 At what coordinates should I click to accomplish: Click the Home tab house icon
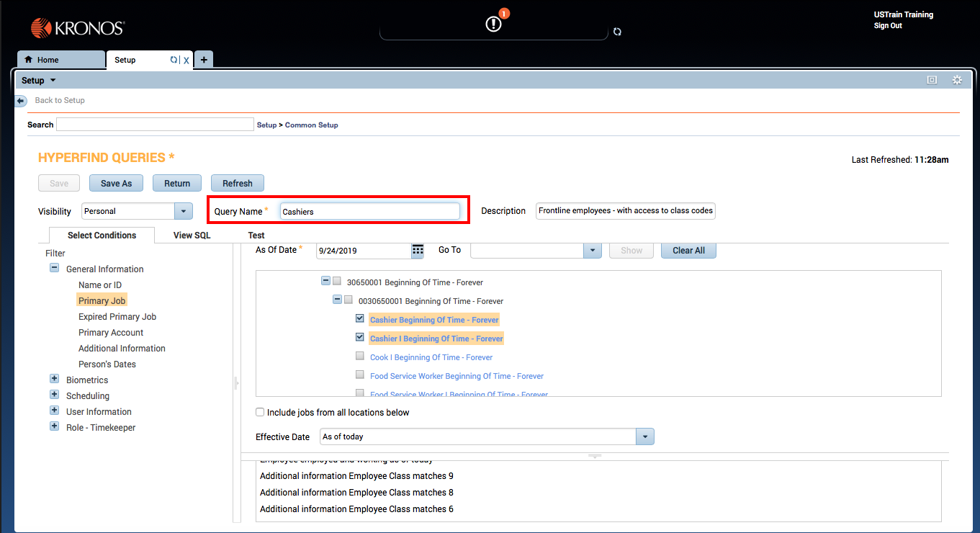pyautogui.click(x=29, y=60)
